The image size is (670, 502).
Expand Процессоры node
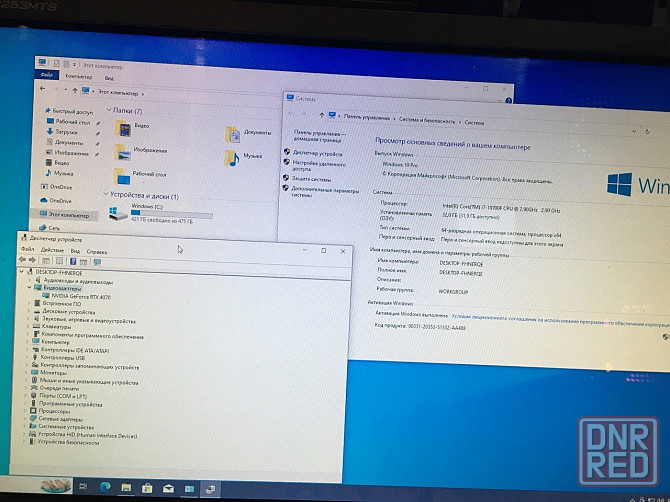(x=26, y=411)
